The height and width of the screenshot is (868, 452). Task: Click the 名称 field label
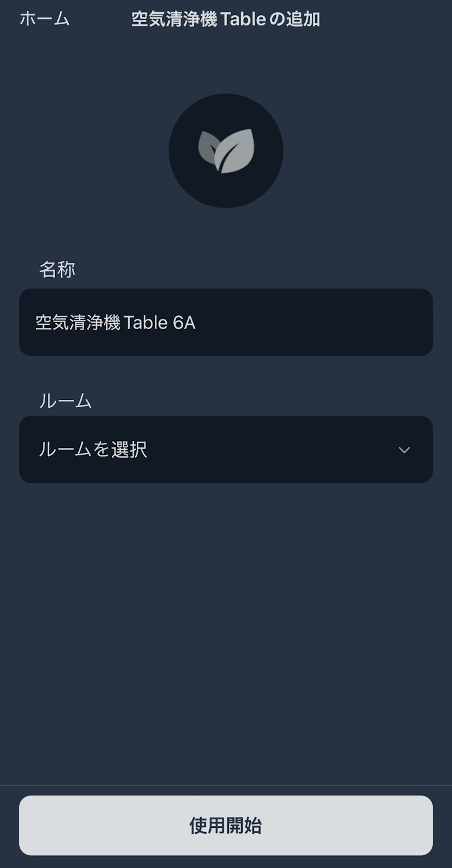tap(57, 269)
